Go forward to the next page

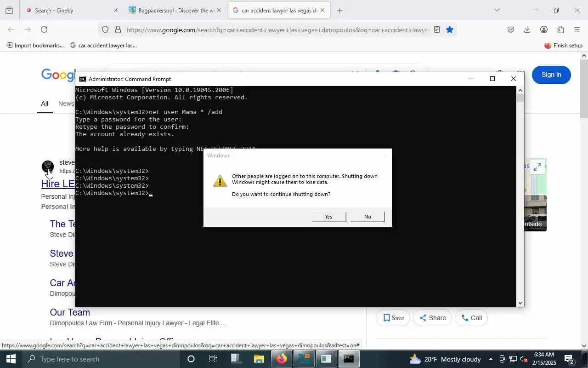(28, 29)
